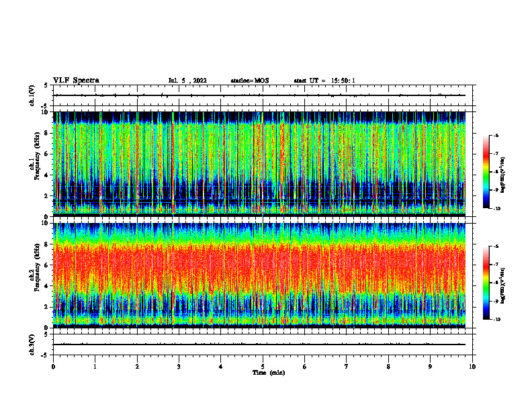Click the "8" kHz tick on ch.1 frequency axis

47,133
